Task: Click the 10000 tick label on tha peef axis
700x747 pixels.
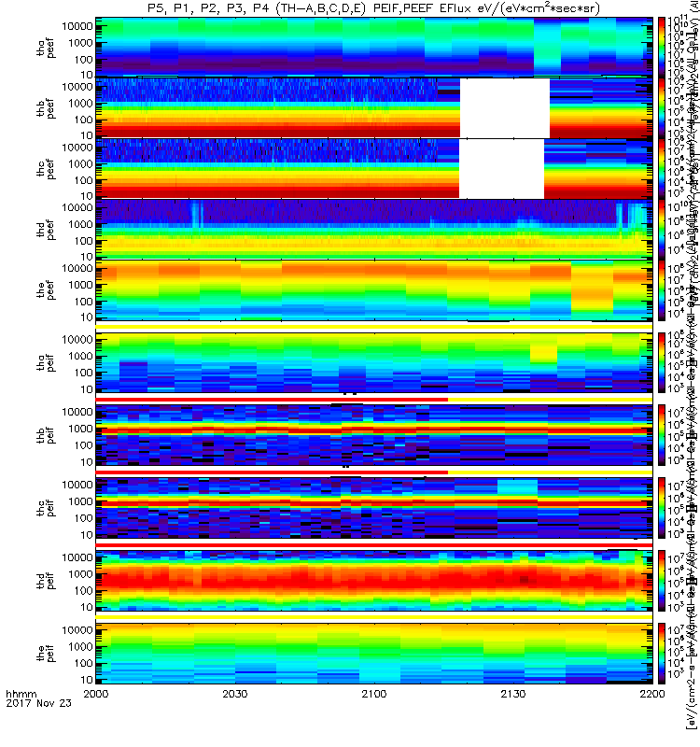Action: click(77, 26)
